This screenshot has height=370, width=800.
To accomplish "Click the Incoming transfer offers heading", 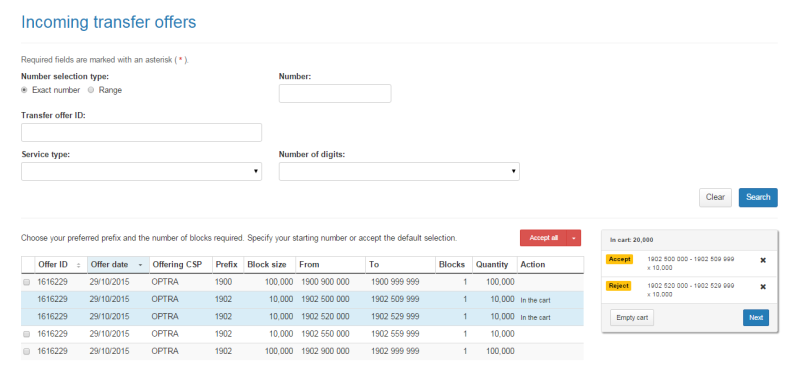I will [x=108, y=22].
